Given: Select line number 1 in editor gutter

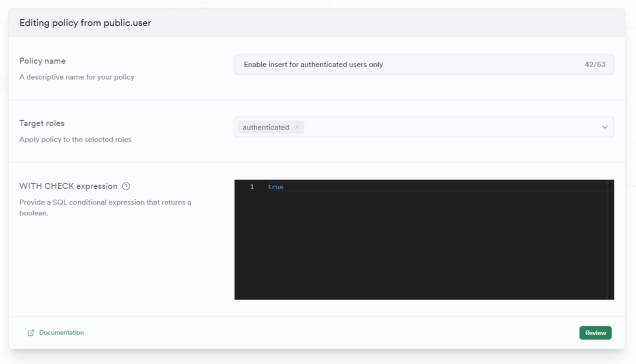Looking at the screenshot, I should pos(252,187).
